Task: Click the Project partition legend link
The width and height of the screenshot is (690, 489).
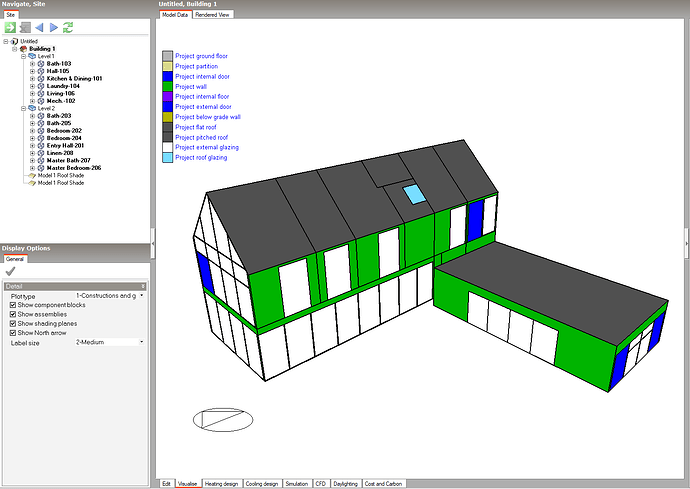Action: coord(196,66)
